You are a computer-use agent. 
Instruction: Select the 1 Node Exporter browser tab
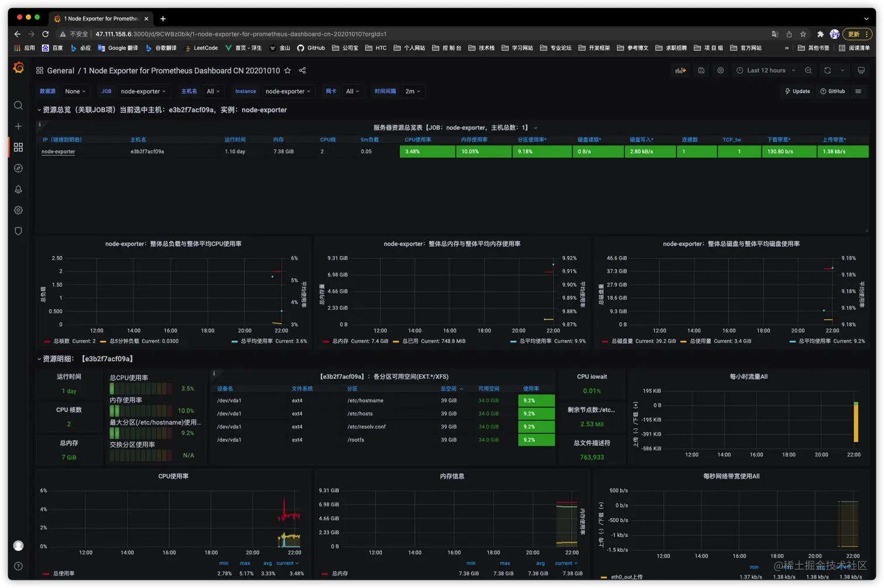tap(101, 19)
